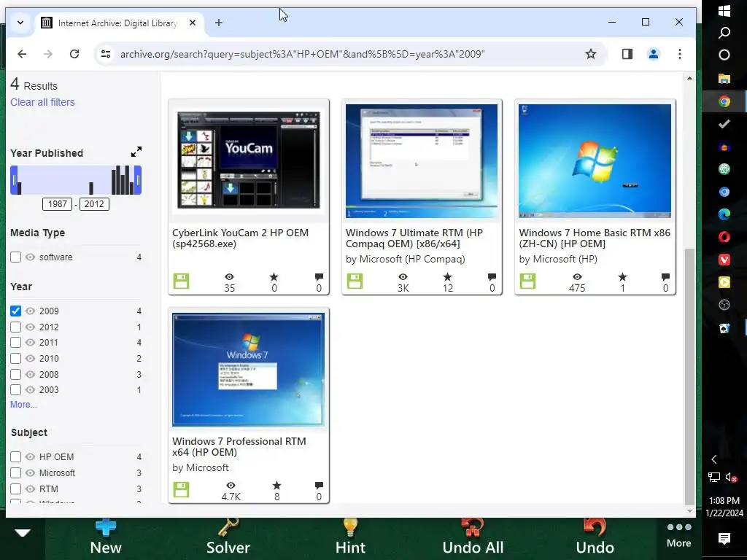The height and width of the screenshot is (560, 747).
Task: Open Windows 7 Home Basic RTM title link
Action: click(595, 238)
